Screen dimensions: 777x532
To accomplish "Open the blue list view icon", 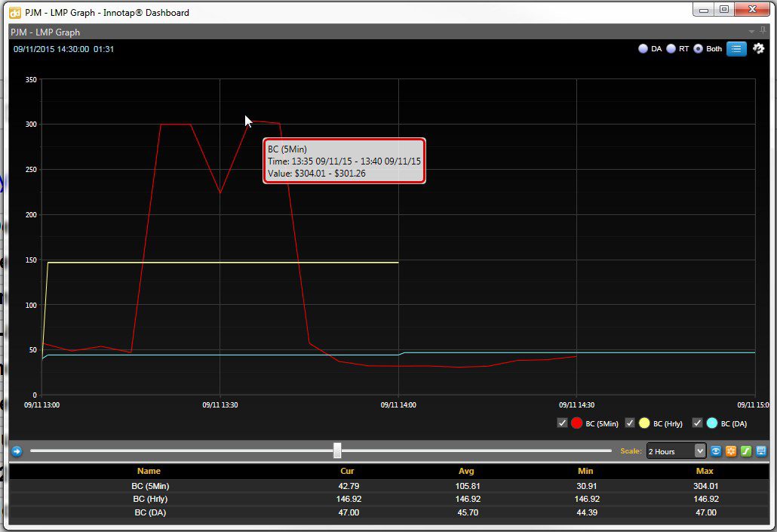I will pos(736,48).
